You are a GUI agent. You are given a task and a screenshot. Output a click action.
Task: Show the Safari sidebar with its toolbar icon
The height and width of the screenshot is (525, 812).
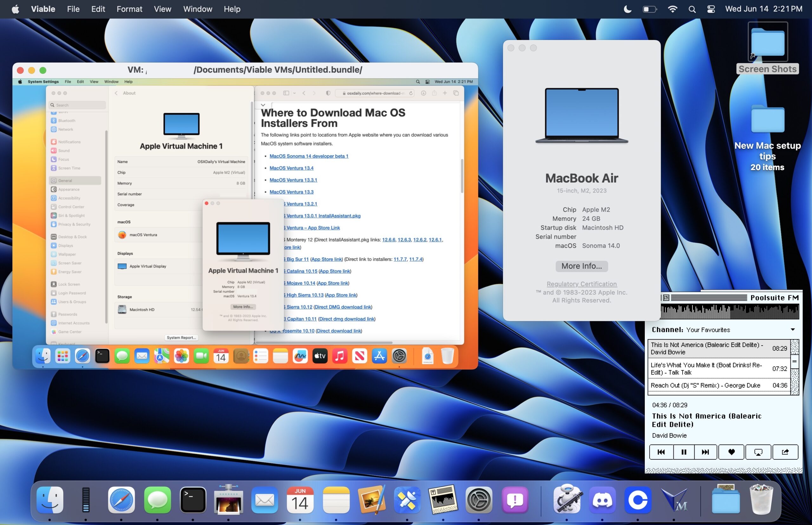point(286,93)
